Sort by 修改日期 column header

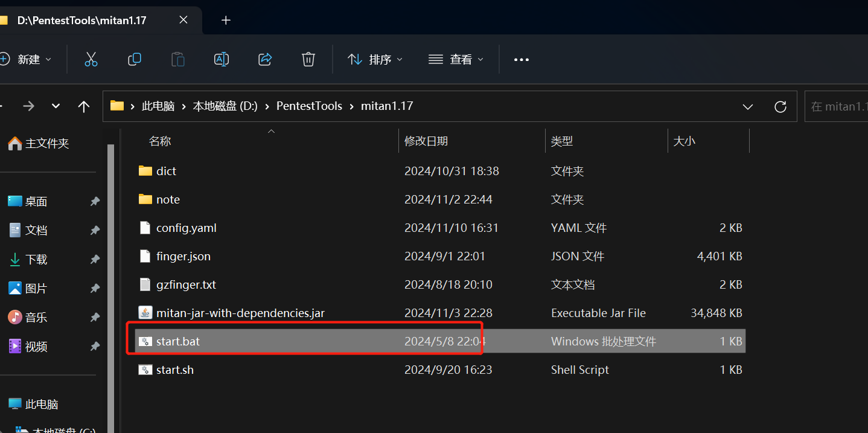coord(426,141)
